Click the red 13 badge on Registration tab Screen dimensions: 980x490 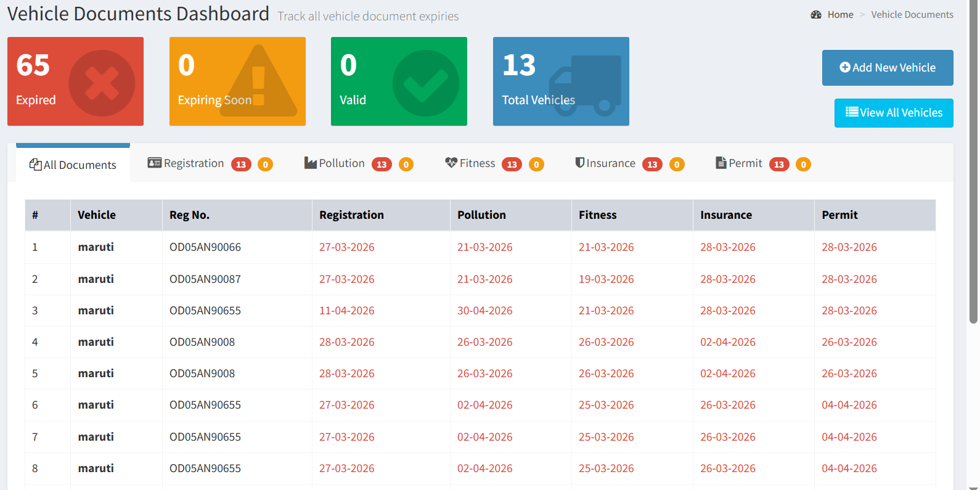point(241,165)
